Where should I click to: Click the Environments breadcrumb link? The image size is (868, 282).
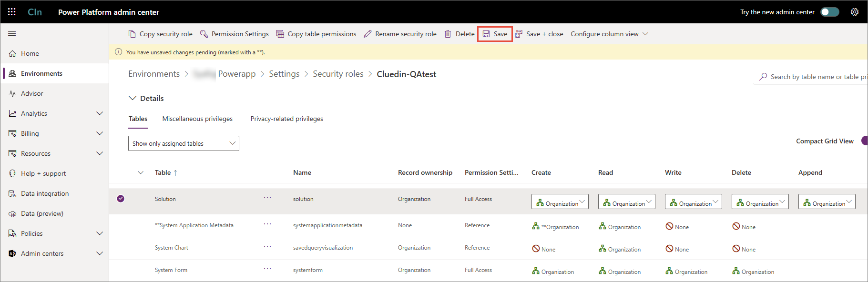click(154, 74)
